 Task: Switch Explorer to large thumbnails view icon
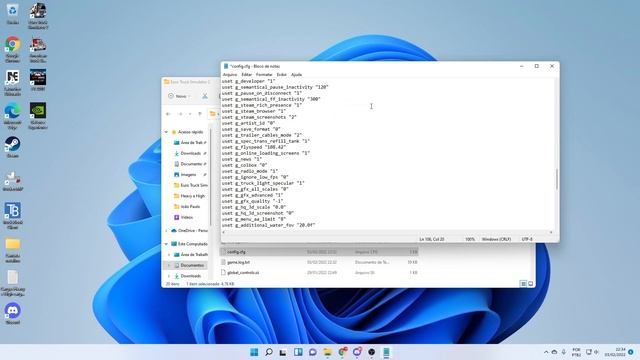[x=531, y=284]
